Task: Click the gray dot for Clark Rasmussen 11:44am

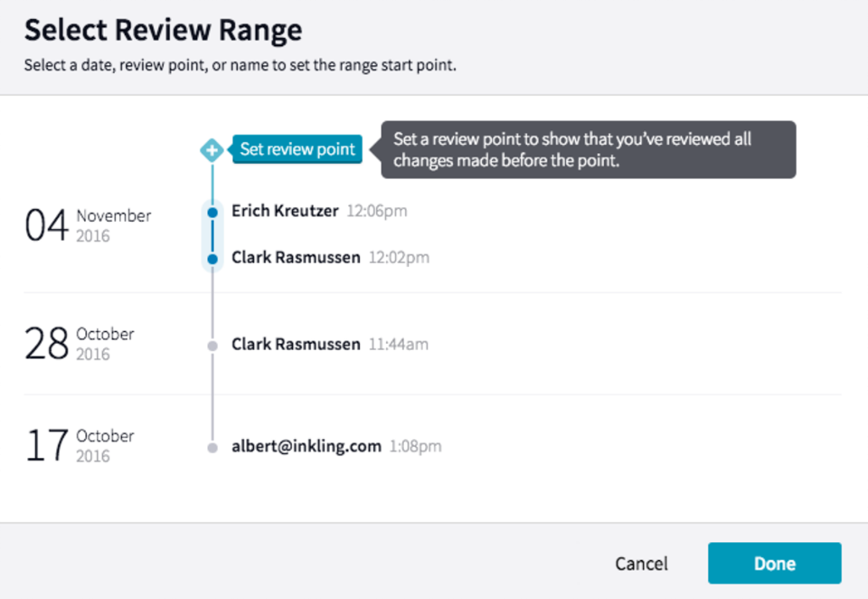Action: 212,346
